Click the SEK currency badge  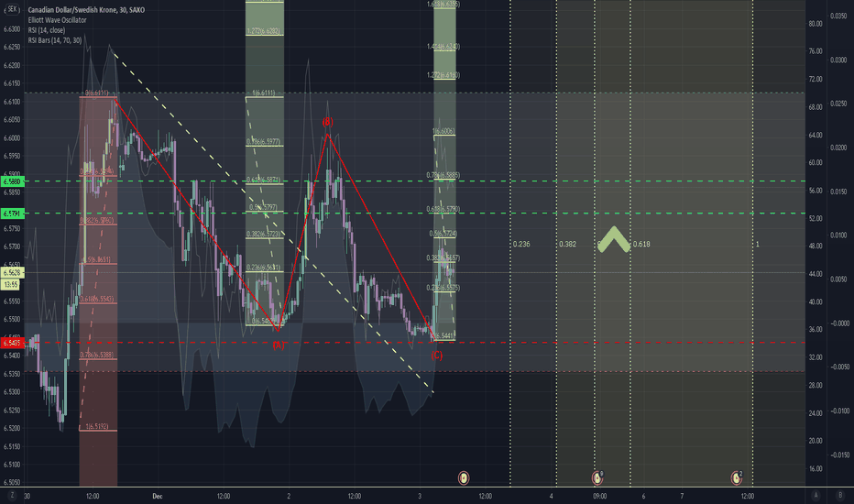point(12,9)
